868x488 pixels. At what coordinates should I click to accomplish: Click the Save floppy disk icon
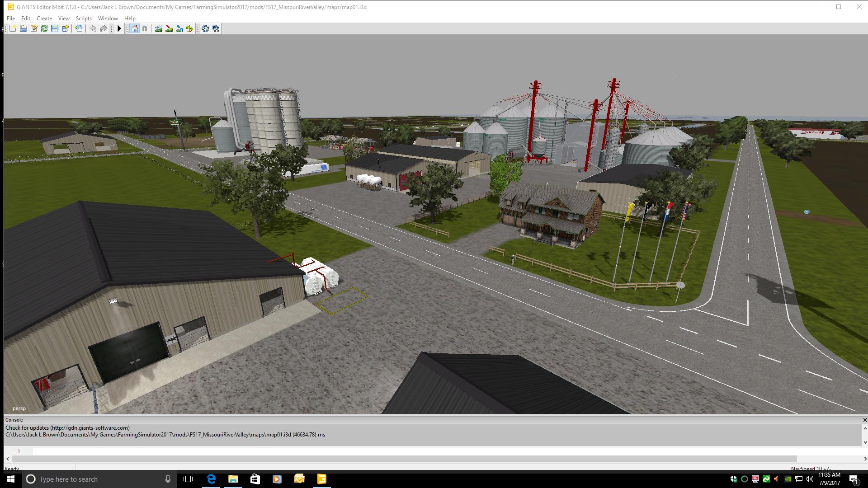pyautogui.click(x=55, y=28)
